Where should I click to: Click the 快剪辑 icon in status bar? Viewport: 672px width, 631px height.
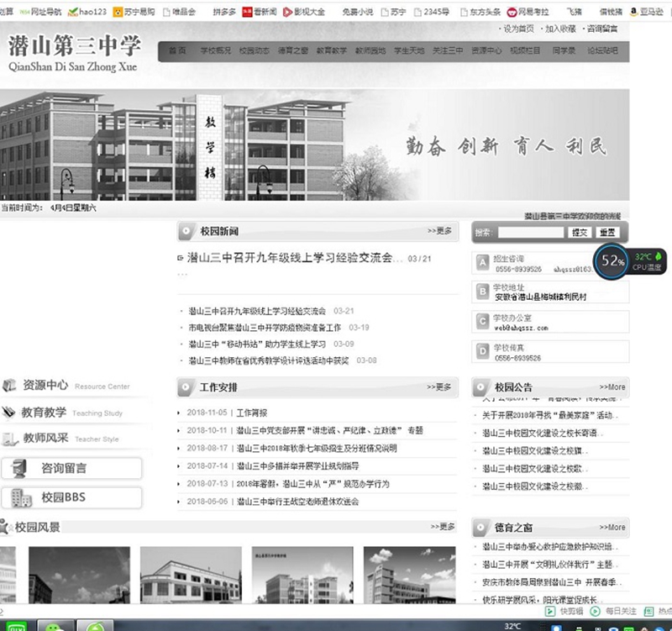click(551, 612)
